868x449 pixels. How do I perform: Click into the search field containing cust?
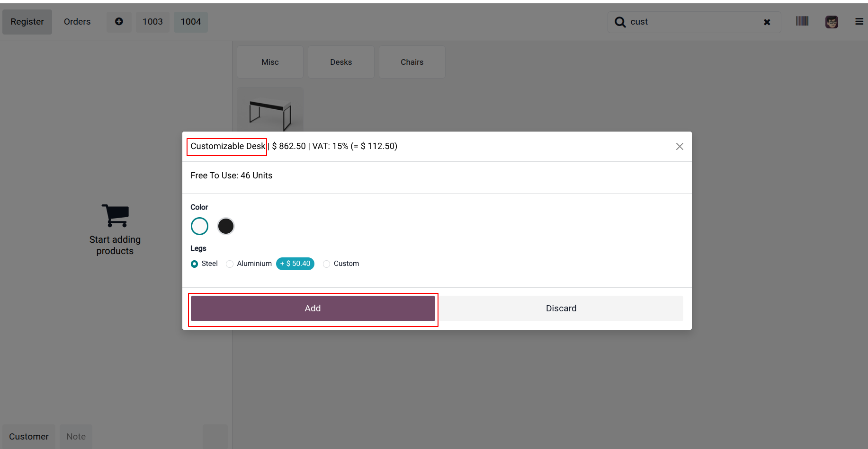coord(694,22)
